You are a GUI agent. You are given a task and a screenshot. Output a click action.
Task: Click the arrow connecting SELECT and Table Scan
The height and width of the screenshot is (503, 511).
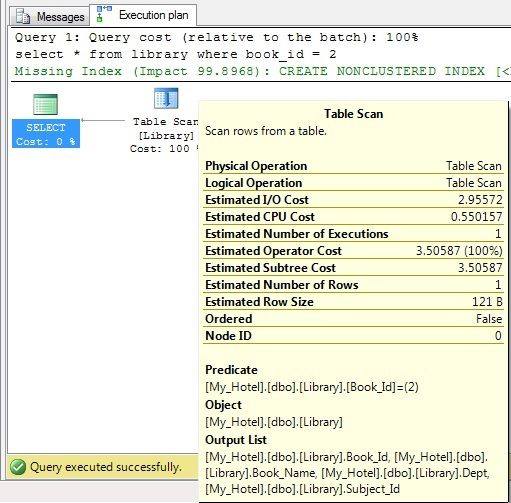103,120
